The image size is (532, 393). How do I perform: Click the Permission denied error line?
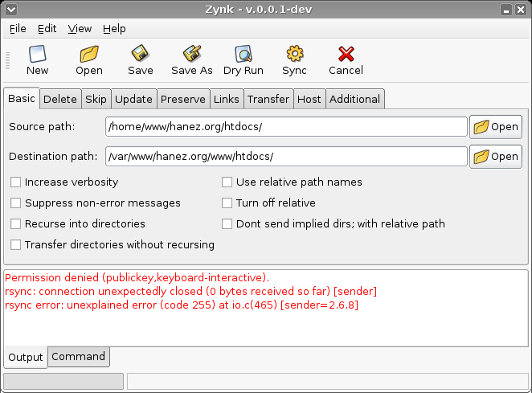[x=137, y=277]
